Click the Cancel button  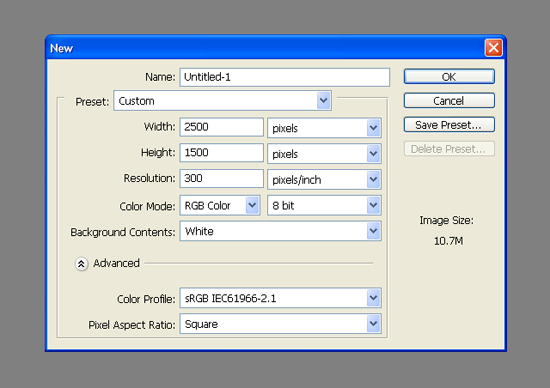click(449, 101)
